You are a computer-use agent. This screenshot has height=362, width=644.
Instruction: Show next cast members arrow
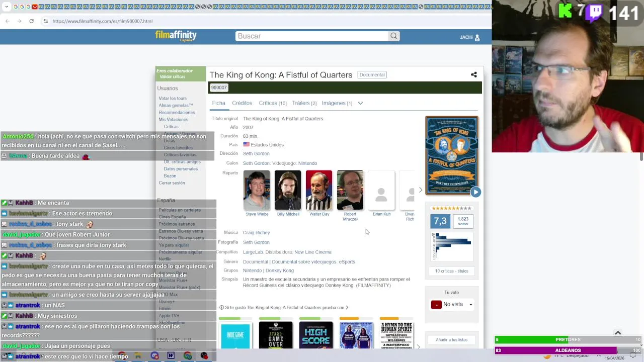(421, 190)
